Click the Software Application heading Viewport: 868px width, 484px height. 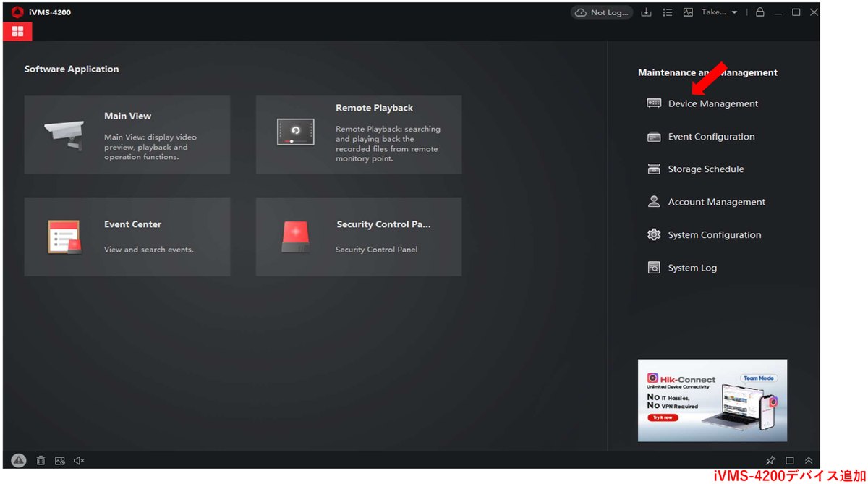pos(72,69)
